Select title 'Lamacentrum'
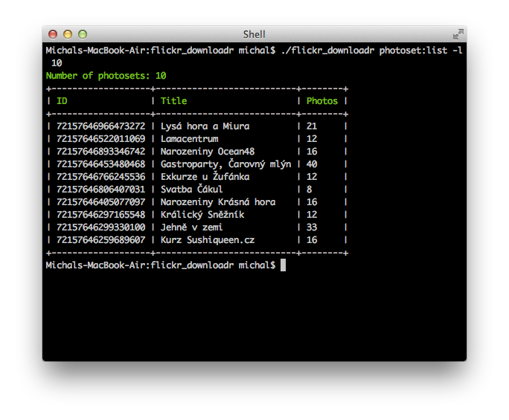 (x=190, y=139)
